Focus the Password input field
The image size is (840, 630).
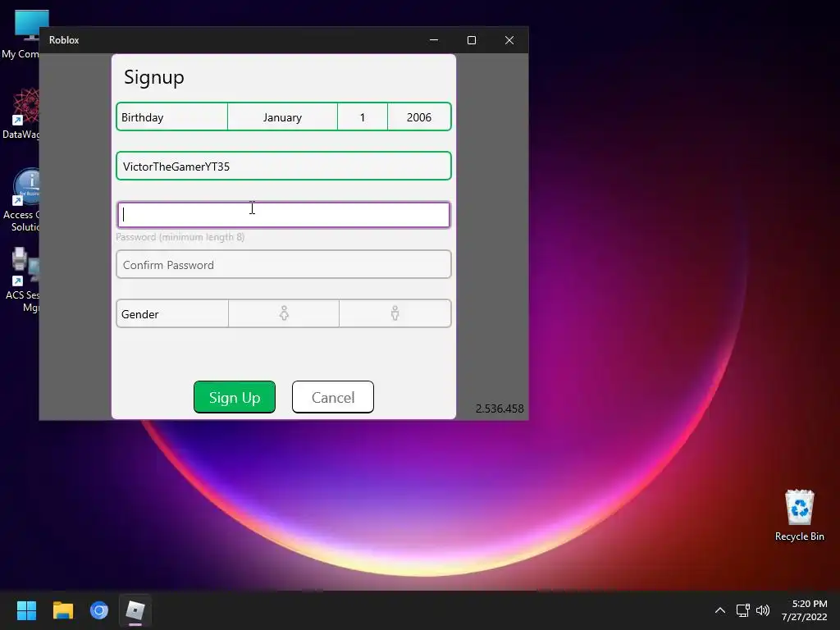(x=283, y=215)
